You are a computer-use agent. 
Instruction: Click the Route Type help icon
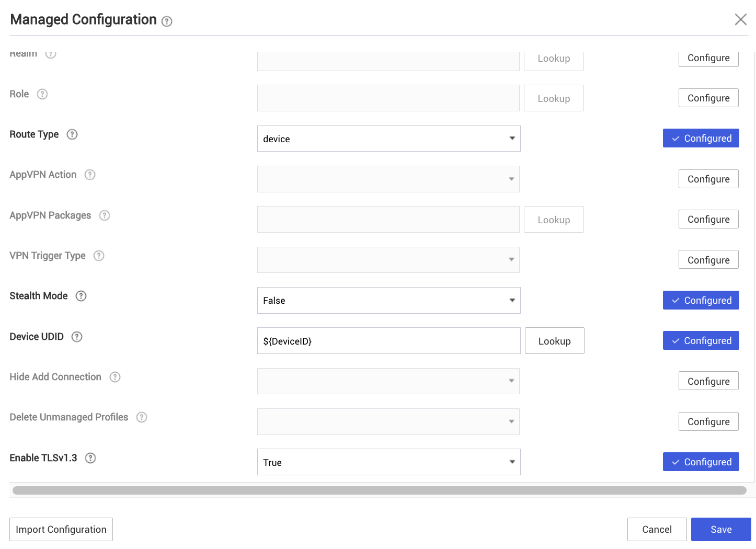[x=72, y=134]
